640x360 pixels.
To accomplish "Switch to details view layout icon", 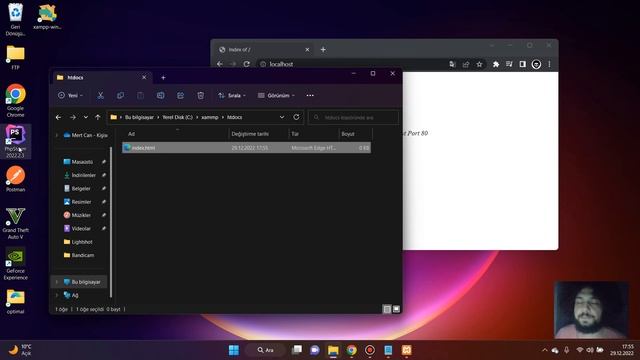I will (x=387, y=309).
